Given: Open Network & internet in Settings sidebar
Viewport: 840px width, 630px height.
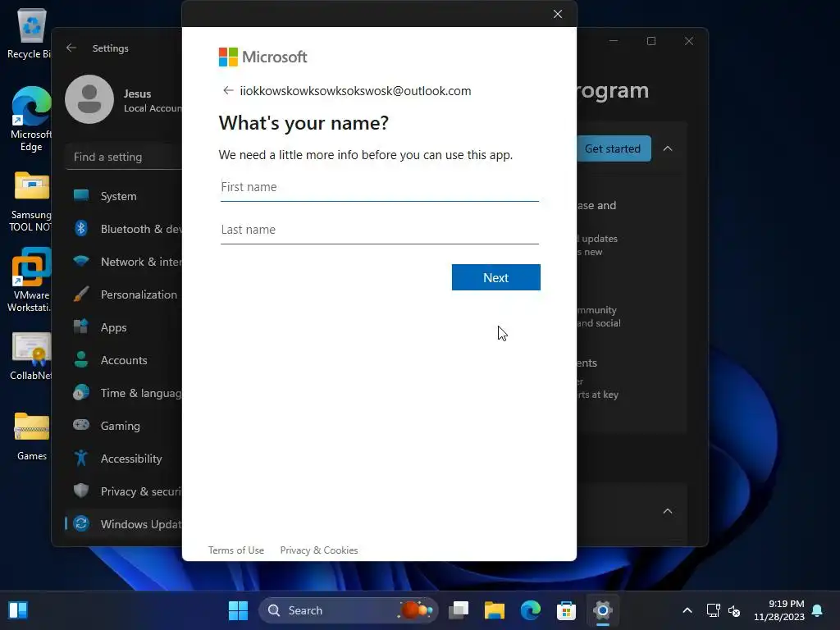Looking at the screenshot, I should pos(125,262).
